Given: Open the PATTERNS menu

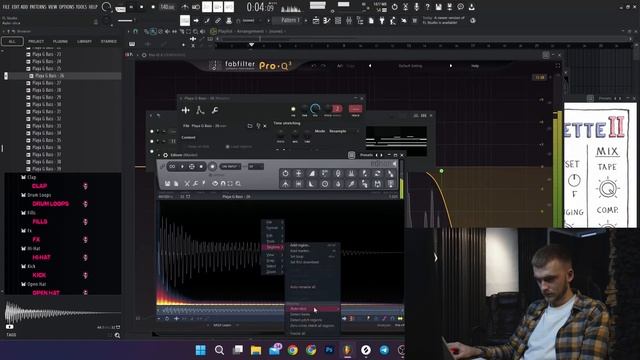Looking at the screenshot, I should pyautogui.click(x=38, y=7).
